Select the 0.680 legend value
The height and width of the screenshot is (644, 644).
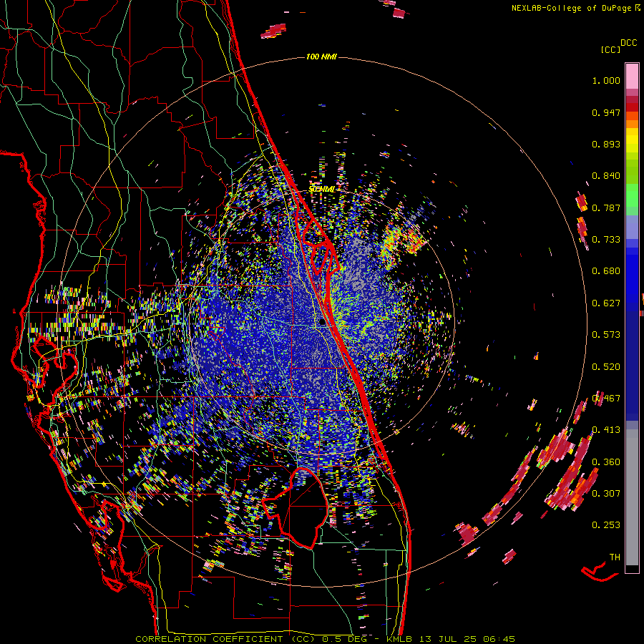(x=606, y=271)
